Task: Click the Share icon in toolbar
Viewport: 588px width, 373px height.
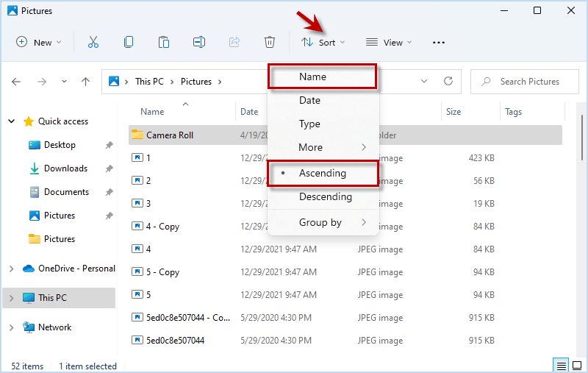Action: (234, 42)
